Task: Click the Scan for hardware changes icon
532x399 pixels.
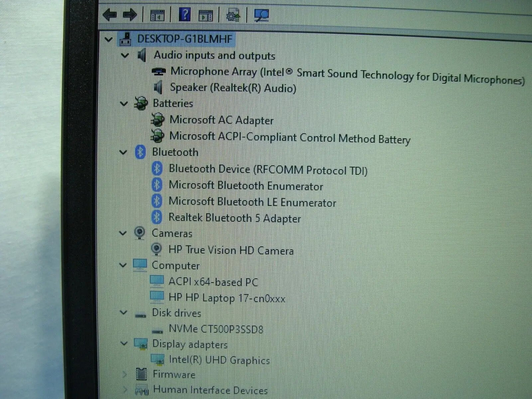Action: coord(261,15)
